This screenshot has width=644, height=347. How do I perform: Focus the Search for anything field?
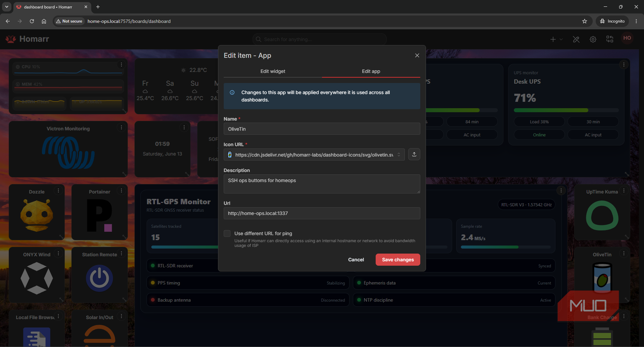point(320,39)
